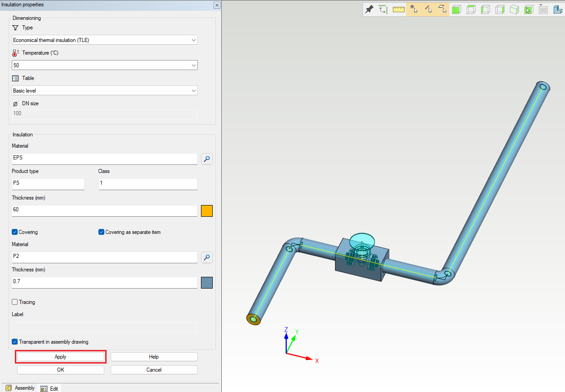Search insulation material with magnifier next to EPS
565x392 pixels.
coord(207,159)
